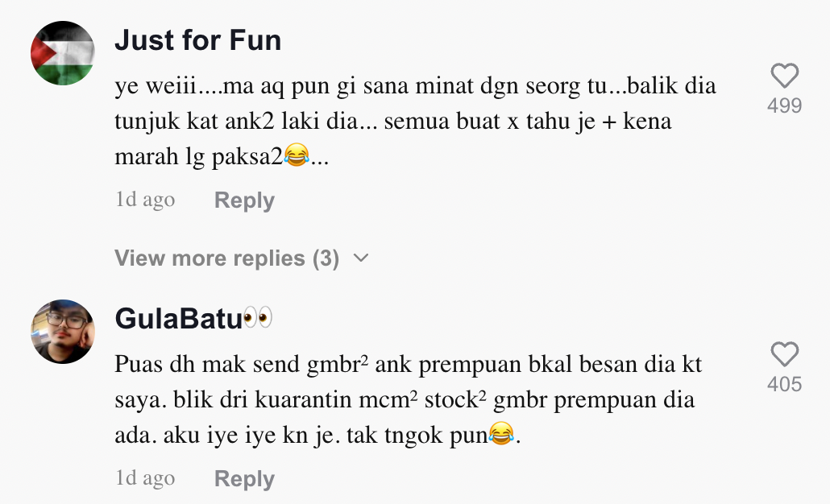Like the Just for Fun comment
Viewport: 830px width, 504px height.
point(784,76)
